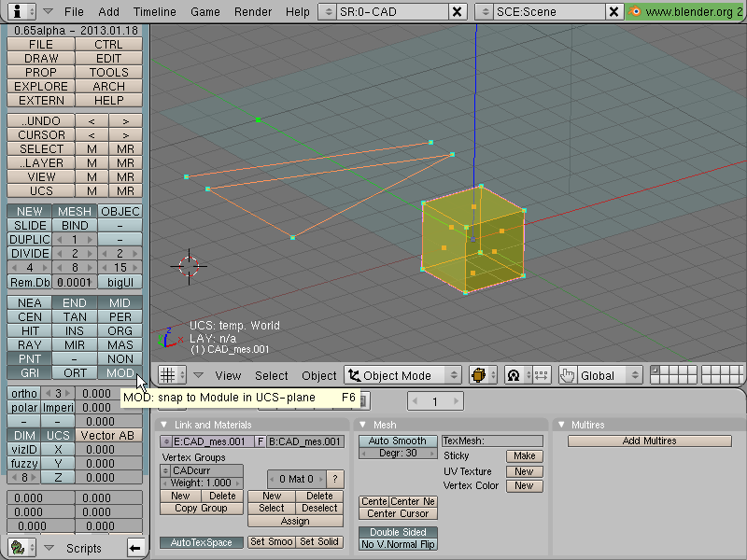This screenshot has width=747, height=560.
Task: Open the Render menu
Action: tap(252, 11)
